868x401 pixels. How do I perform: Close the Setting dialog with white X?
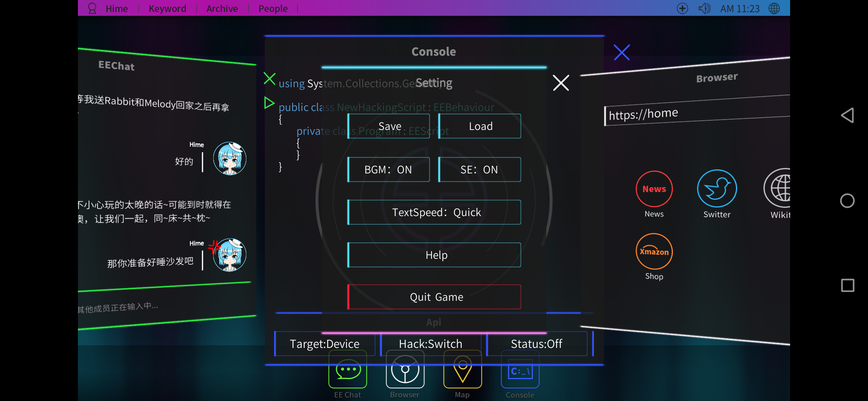click(x=561, y=83)
